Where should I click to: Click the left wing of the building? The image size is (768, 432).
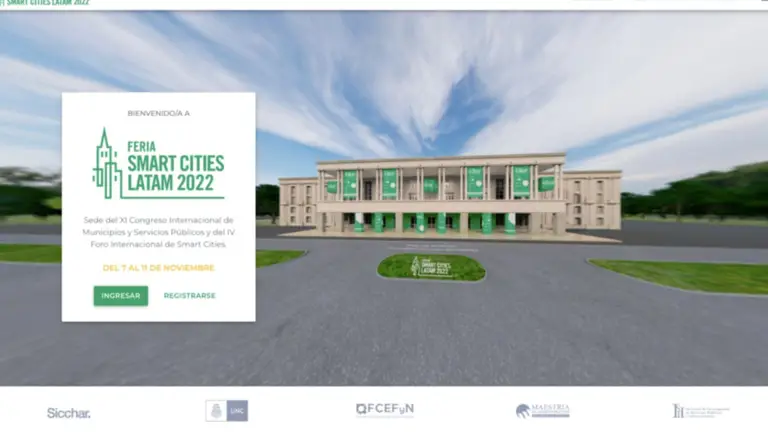298,203
